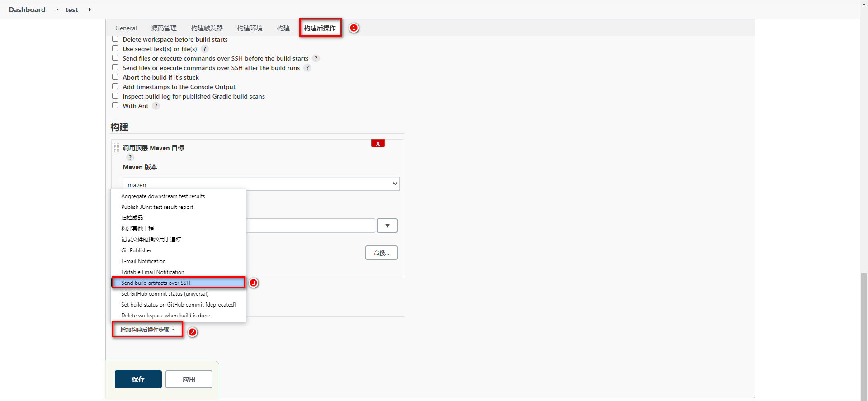
Task: Click help icon under Maven build step title
Action: click(x=130, y=157)
